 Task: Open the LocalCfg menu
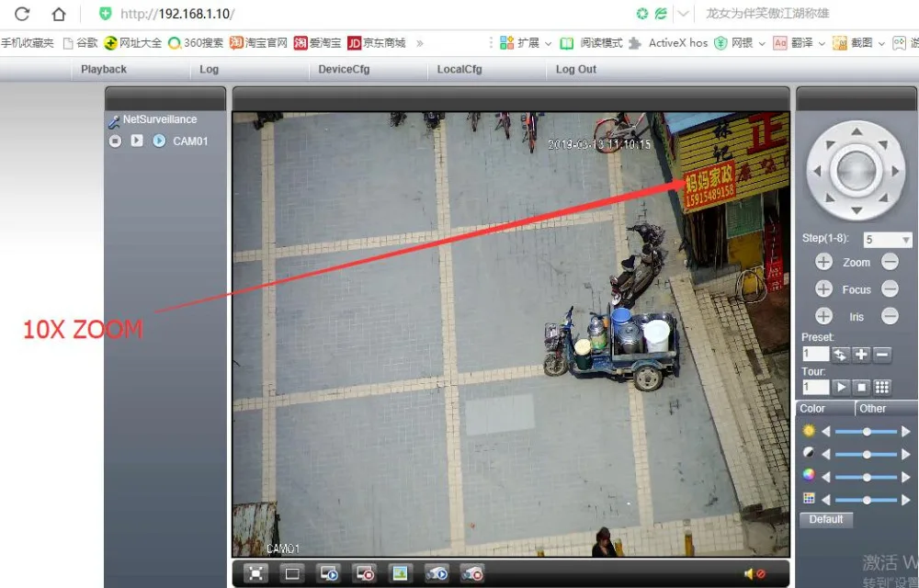[x=459, y=69]
